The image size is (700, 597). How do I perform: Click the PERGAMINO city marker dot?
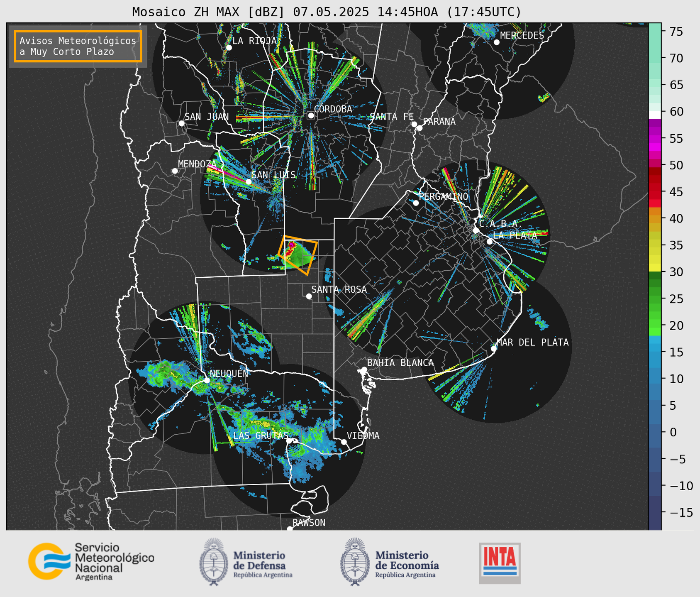pos(416,203)
